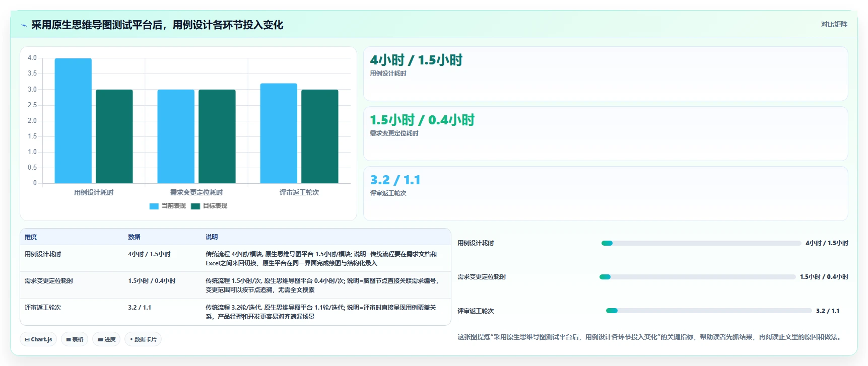The image size is (868, 366).
Task: Click the chart x-axis label 用例设计耗时
Action: (94, 192)
